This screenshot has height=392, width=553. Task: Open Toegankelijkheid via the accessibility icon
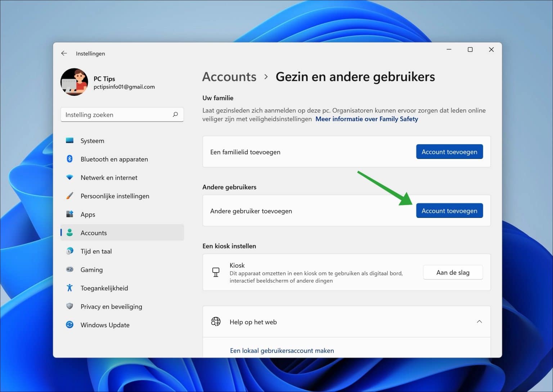point(70,288)
